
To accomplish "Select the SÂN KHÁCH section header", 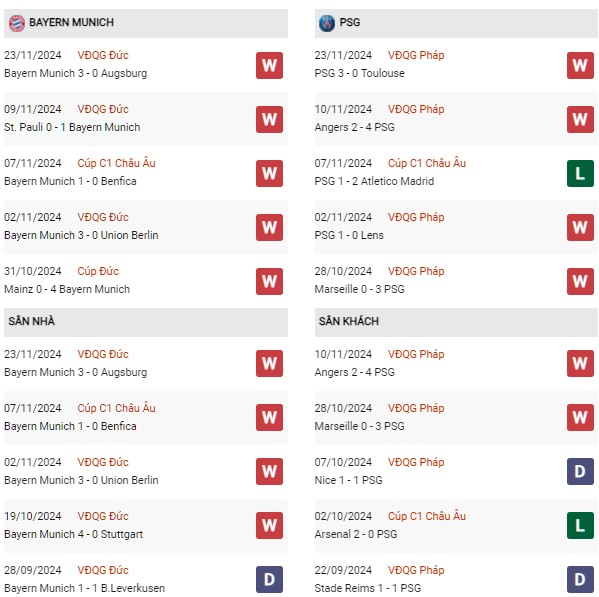I will 456,322.
